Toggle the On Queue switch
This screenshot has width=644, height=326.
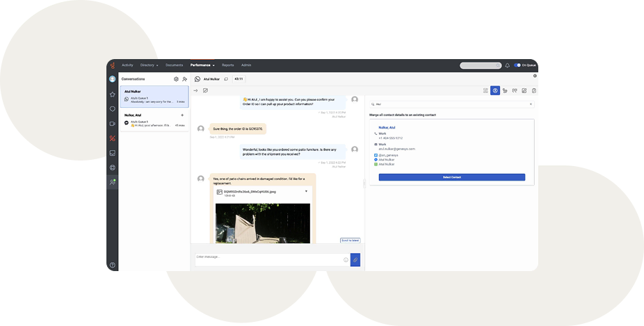[x=517, y=65]
